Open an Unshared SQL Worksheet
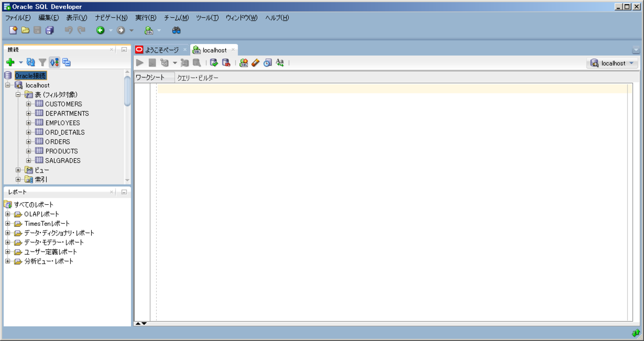644x341 pixels. pos(242,63)
